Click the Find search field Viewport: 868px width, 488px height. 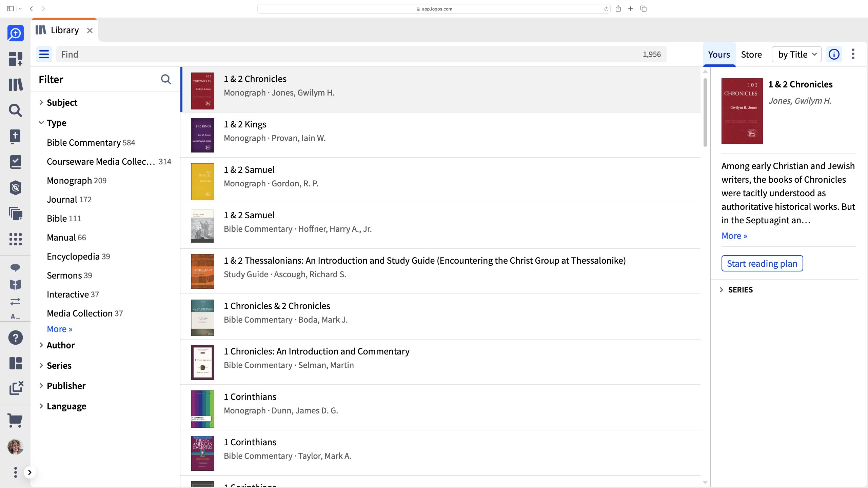[x=361, y=54]
